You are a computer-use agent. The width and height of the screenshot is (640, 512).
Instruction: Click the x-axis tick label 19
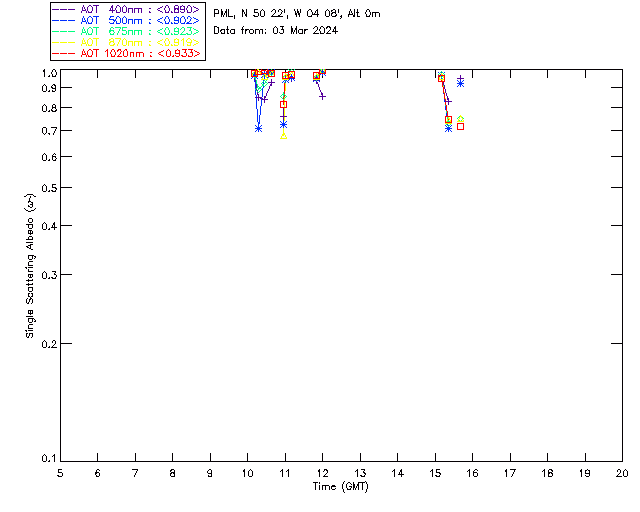pyautogui.click(x=585, y=473)
